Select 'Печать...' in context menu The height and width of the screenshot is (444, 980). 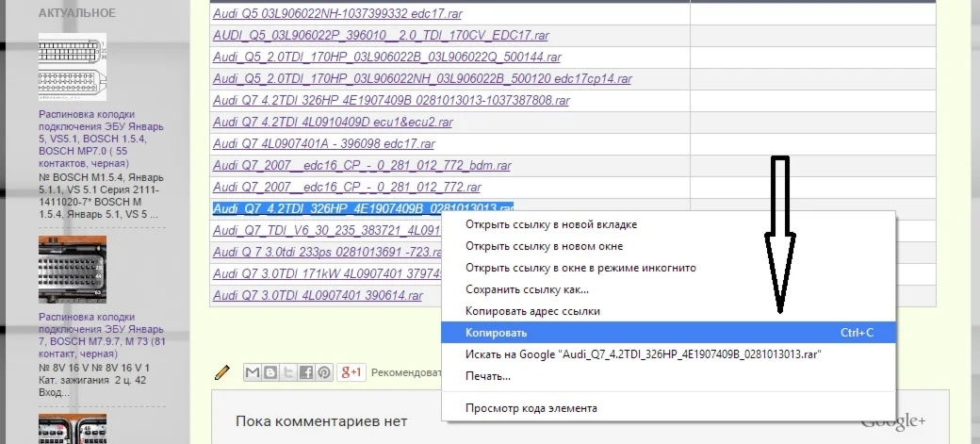pyautogui.click(x=668, y=376)
